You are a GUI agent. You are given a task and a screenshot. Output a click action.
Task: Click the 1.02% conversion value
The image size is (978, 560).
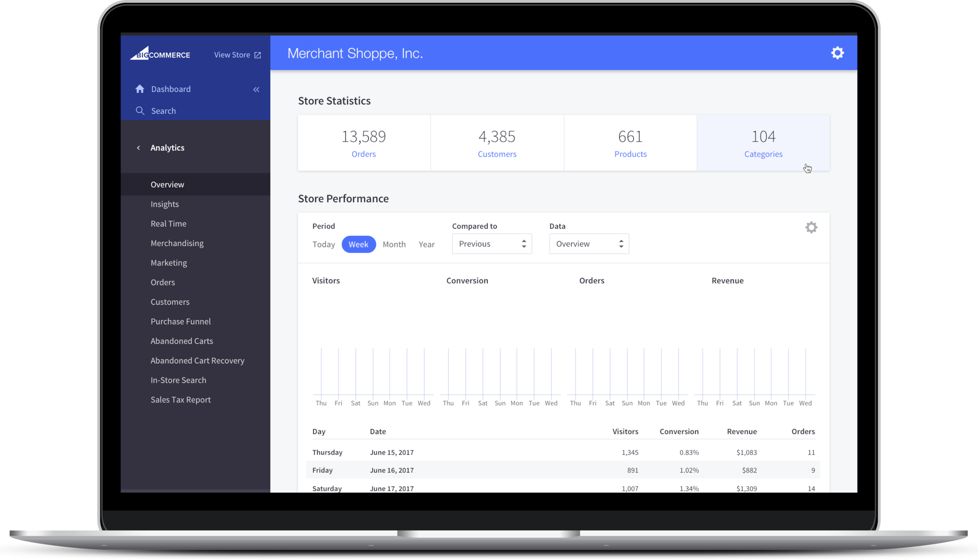(689, 470)
